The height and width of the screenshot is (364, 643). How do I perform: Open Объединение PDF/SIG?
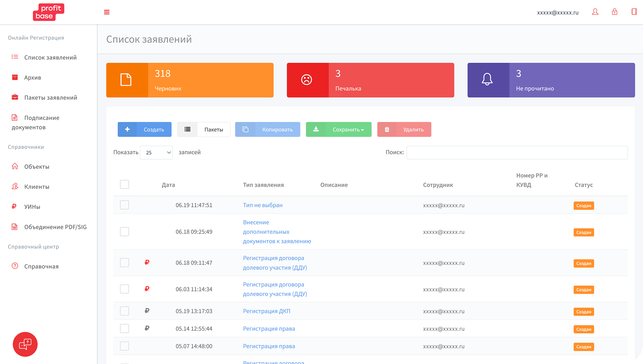point(56,227)
